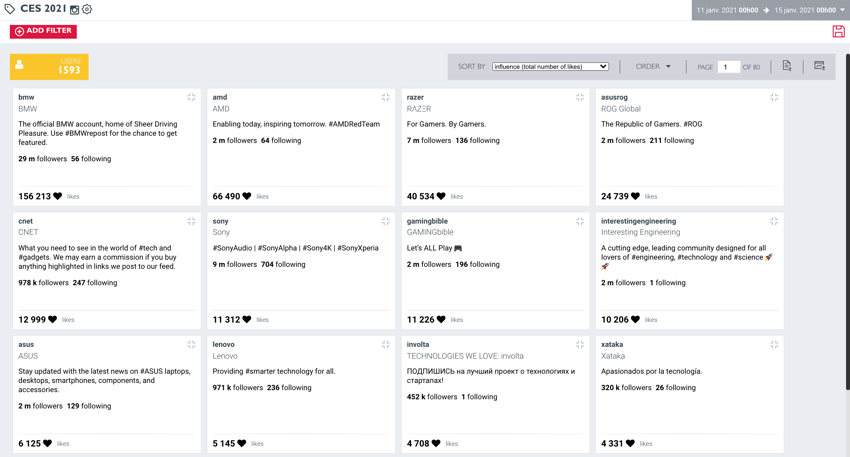Click the heart icon beside 10 206
This screenshot has width=850, height=457.
click(635, 320)
